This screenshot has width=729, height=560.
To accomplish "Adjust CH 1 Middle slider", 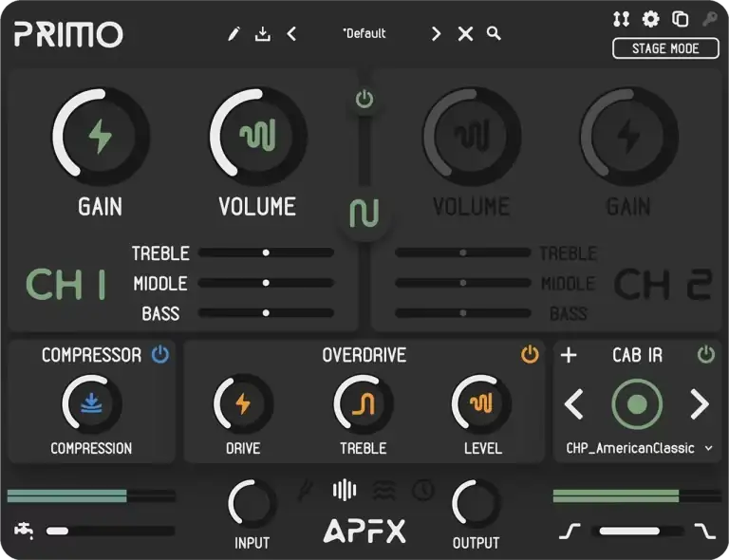I will pos(266,283).
